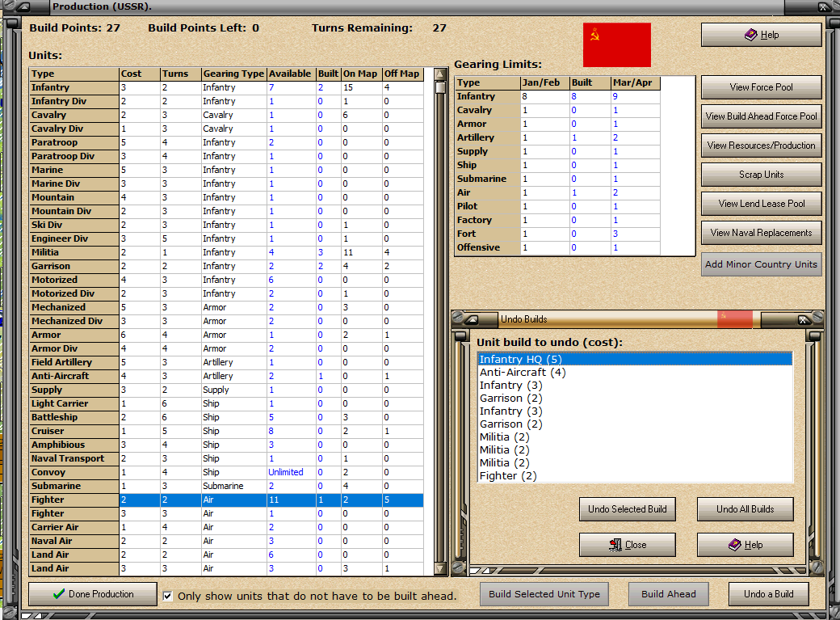
Task: Click the Mar/Apr column header
Action: click(636, 82)
